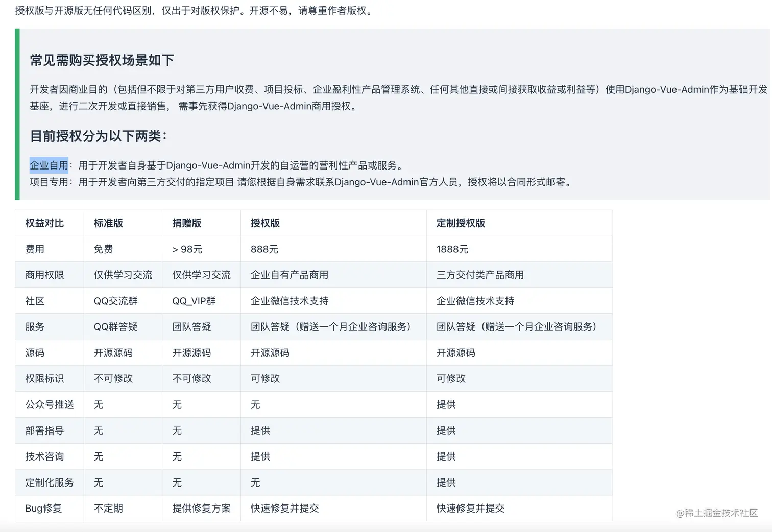The image size is (772, 532).
Task: Click the 常见需购买授权场景如下 heading
Action: click(x=101, y=60)
